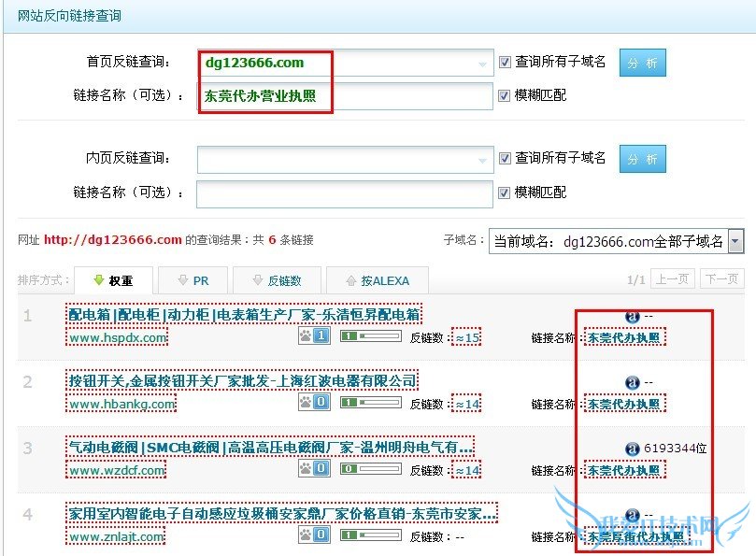Click PR progress bar for www.hbankg.com

(x=371, y=402)
